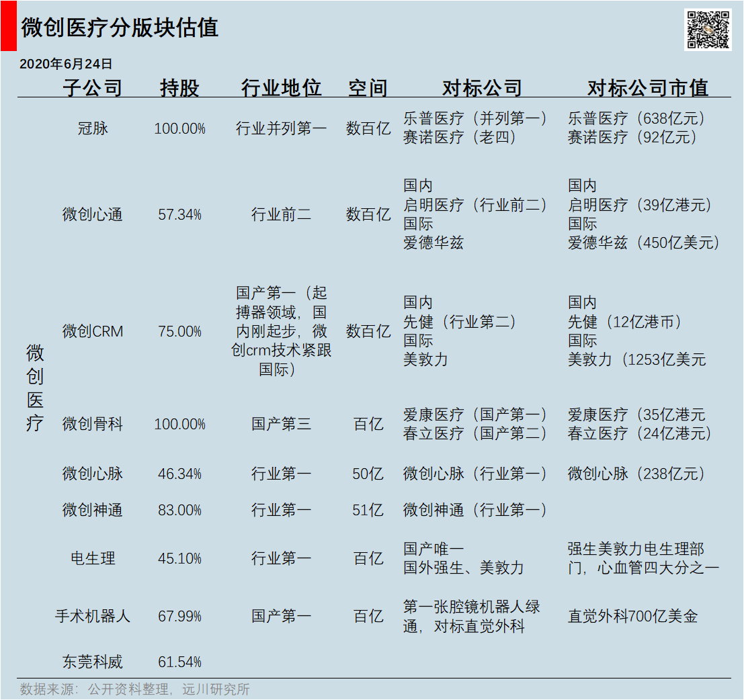Click "微创心脉" in the subsidiary column
This screenshot has height=700, width=744.
[x=93, y=474]
